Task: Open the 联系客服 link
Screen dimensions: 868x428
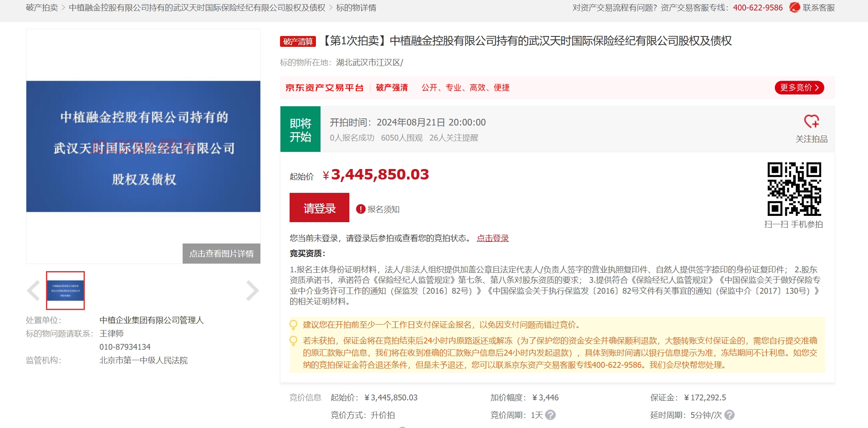Action: [818, 8]
